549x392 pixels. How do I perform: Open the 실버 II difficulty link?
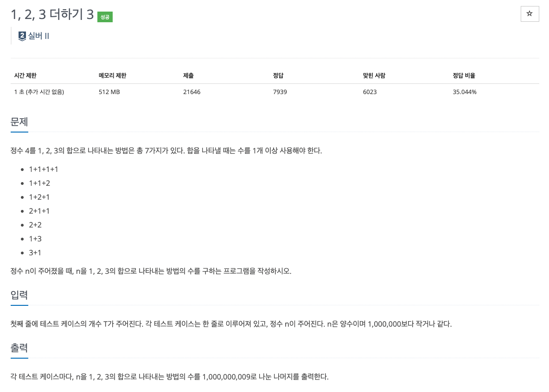38,36
